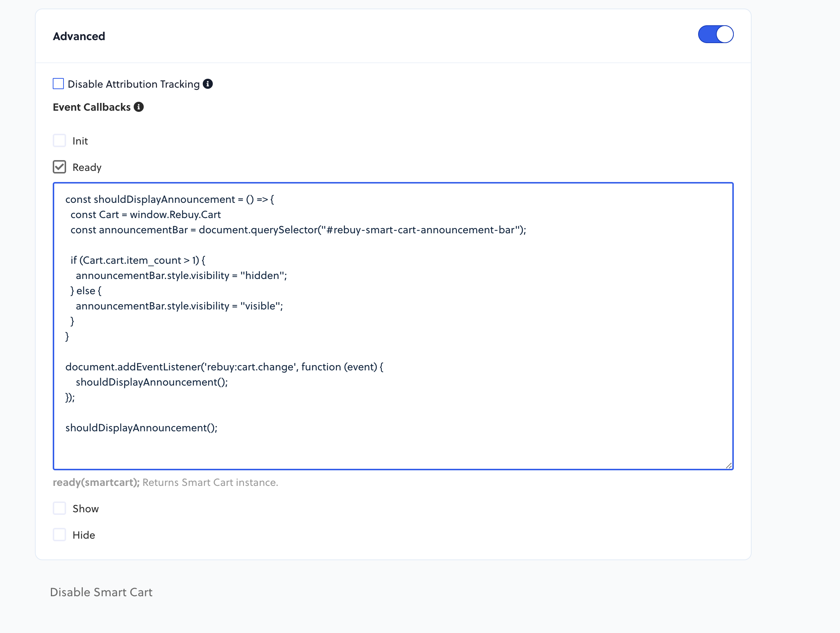Click info icon beside Disable Attribution Tracking
Viewport: 840px width, 633px height.
(x=208, y=84)
